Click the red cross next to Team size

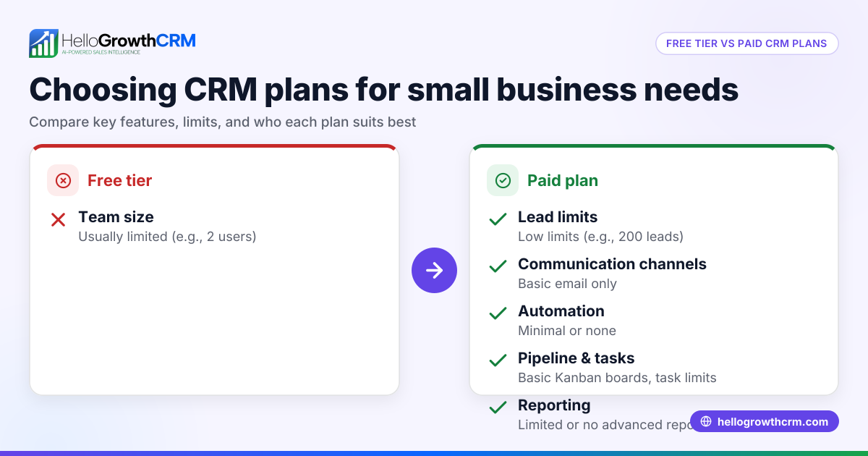(59, 219)
